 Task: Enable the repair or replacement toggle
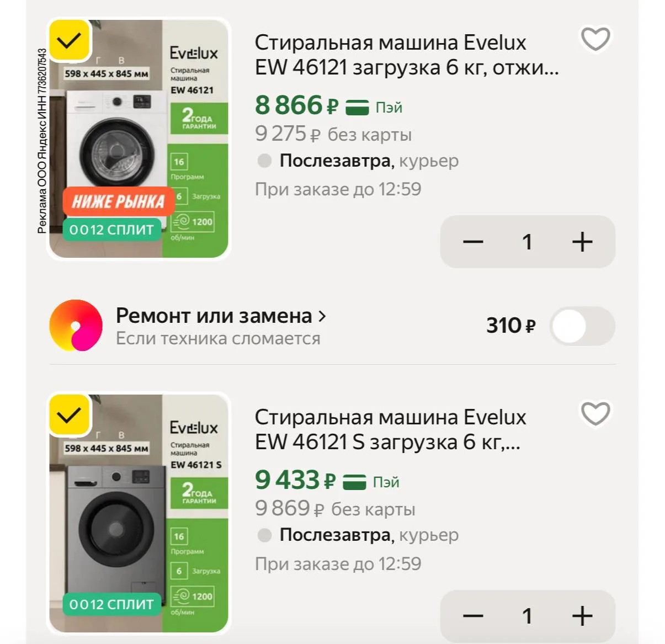[x=582, y=326]
